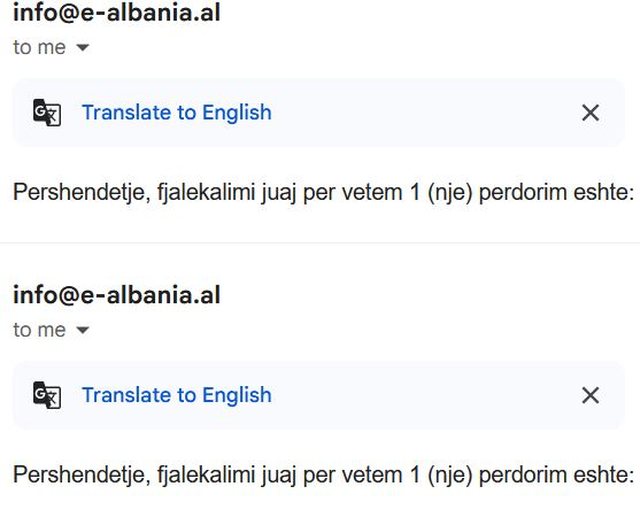Close the translate banner on the bottom email
Image resolution: width=640 pixels, height=525 pixels.
(590, 395)
